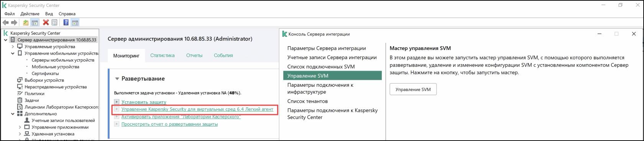Restore down the Kaspersky Security Center window
Screen dimensions: 644x141
tap(620, 5)
